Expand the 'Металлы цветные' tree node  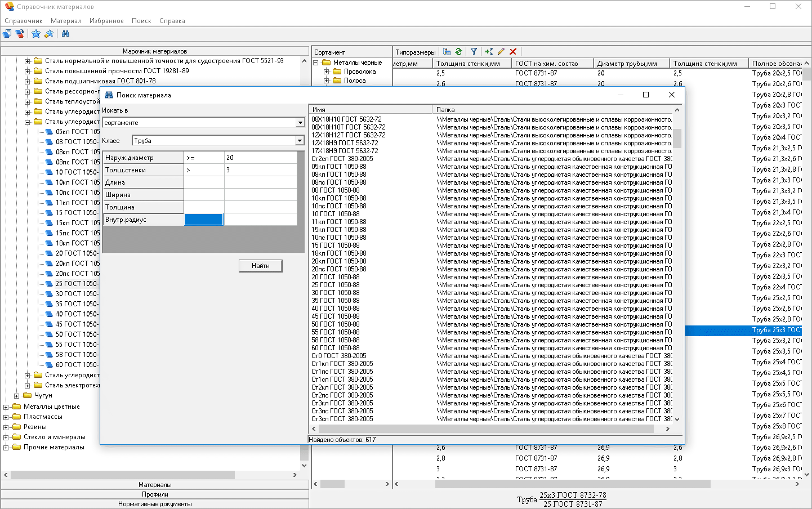pos(6,407)
